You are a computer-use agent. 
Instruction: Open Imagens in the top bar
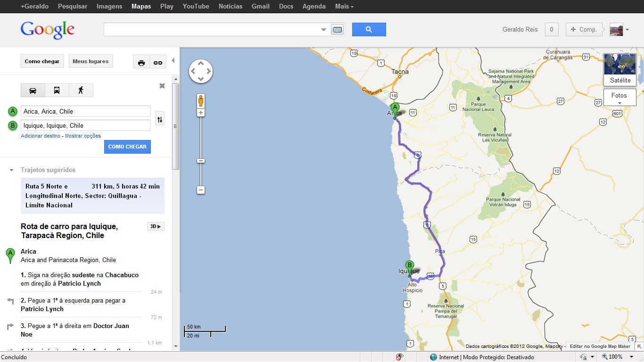tap(109, 6)
